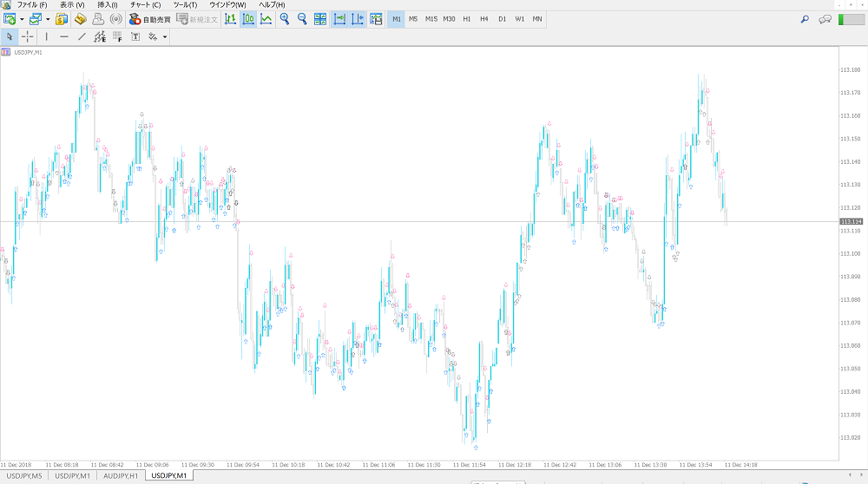Screen dimensions: 868x484
Task: Toggle chart shift from right edge
Action: click(x=358, y=18)
